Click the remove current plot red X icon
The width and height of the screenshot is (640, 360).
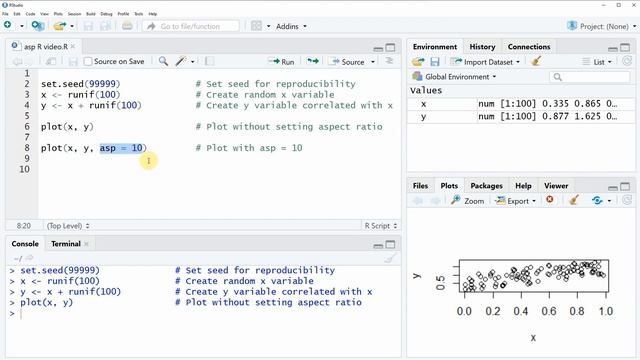click(x=550, y=200)
